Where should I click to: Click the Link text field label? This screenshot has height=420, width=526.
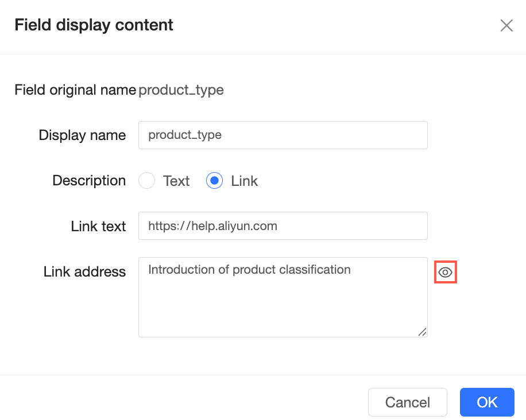tap(98, 226)
